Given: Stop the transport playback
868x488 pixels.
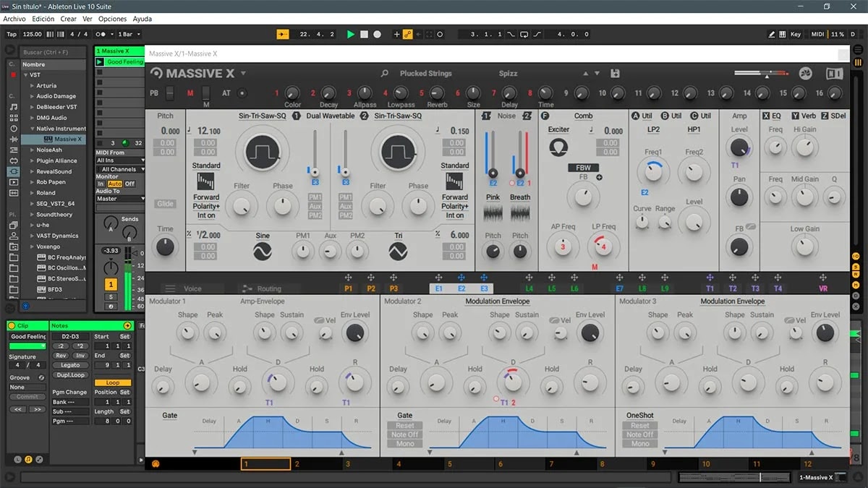Looking at the screenshot, I should pyautogui.click(x=365, y=34).
